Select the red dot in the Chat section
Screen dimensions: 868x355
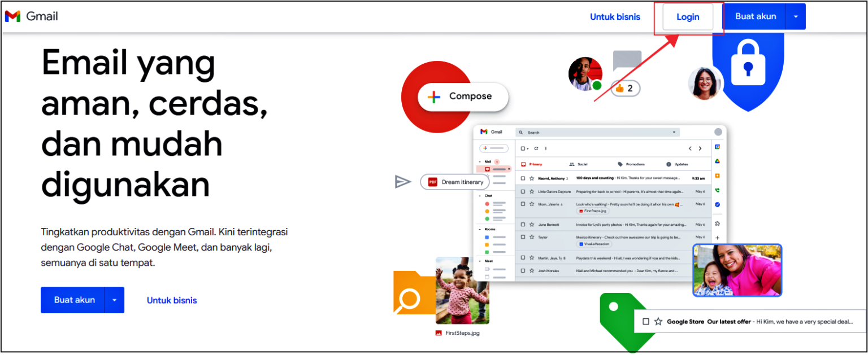(487, 203)
